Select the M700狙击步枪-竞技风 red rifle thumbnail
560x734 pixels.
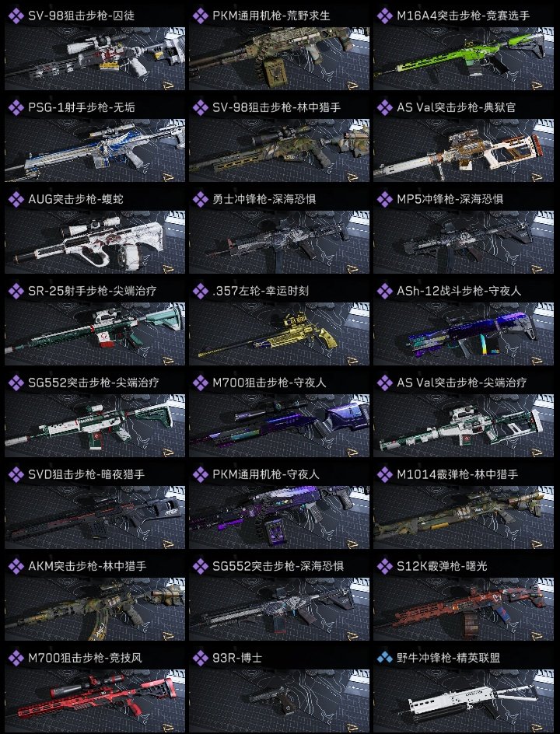pyautogui.click(x=95, y=701)
